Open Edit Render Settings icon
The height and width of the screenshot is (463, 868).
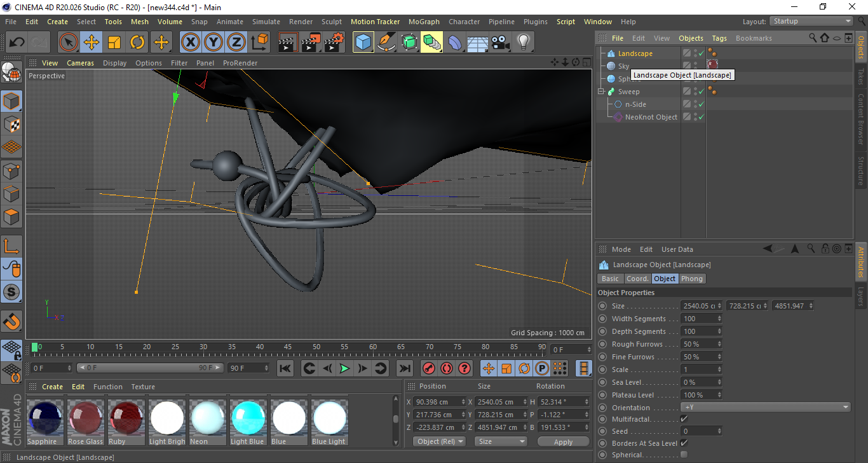coord(334,43)
